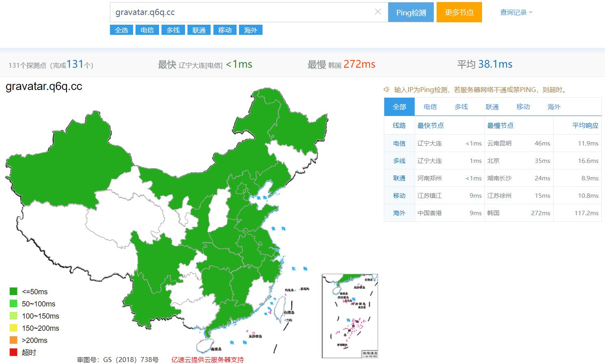Click the green <=50ms legend swatch
This screenshot has height=364, width=605.
[x=13, y=291]
